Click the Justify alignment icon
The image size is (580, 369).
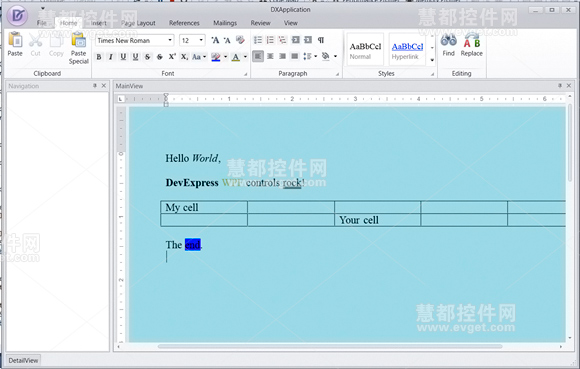click(x=295, y=57)
